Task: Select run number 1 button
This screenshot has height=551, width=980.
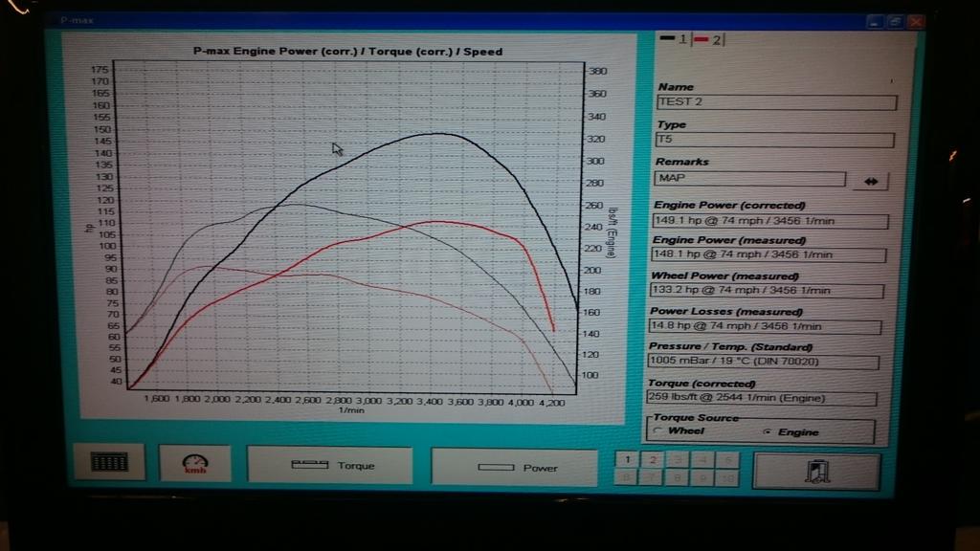Action: point(628,460)
